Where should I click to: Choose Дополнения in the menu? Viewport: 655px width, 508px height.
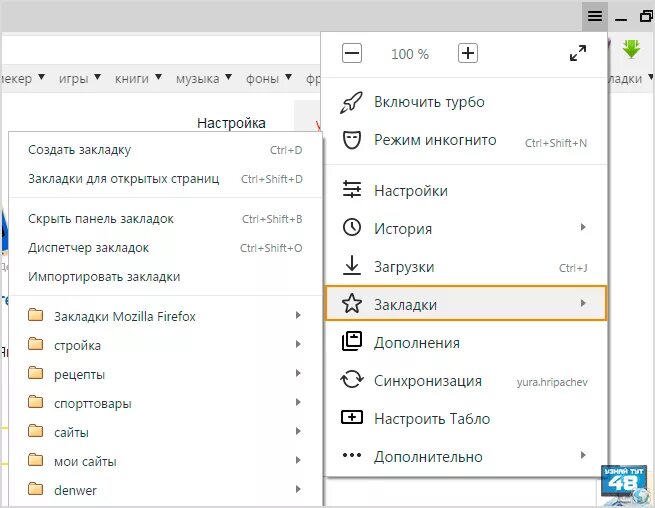click(x=465, y=343)
